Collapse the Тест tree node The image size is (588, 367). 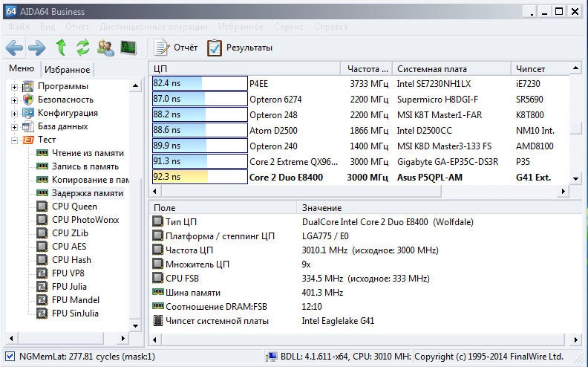tap(14, 140)
